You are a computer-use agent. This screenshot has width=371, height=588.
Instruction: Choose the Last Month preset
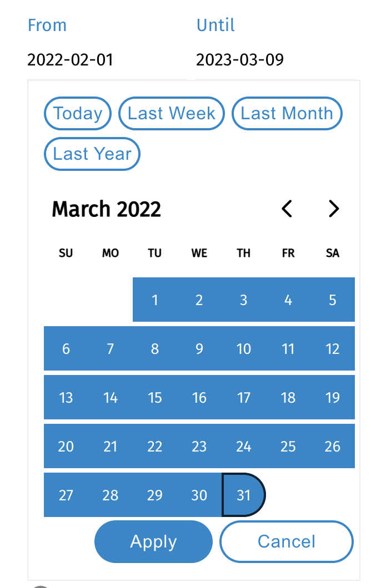click(x=287, y=114)
